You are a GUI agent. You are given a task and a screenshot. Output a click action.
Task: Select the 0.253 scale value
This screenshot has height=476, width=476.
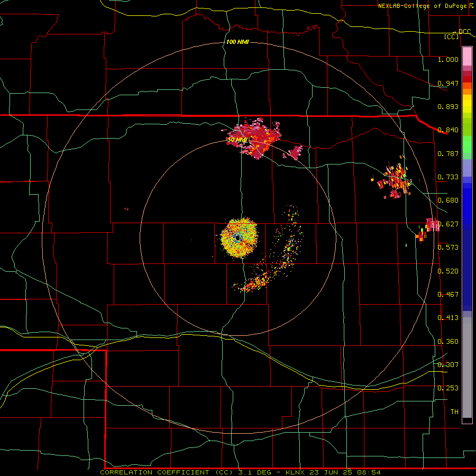[x=448, y=388]
